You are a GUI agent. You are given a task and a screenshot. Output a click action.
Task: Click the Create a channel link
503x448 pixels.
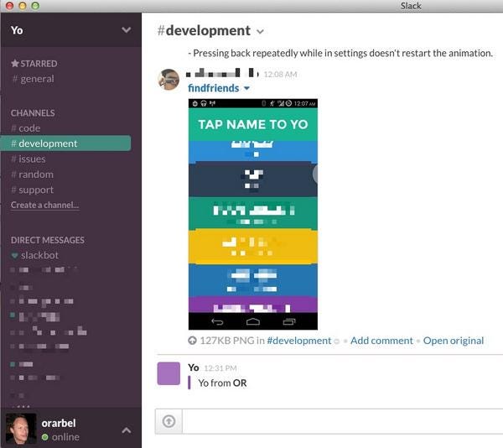(45, 205)
